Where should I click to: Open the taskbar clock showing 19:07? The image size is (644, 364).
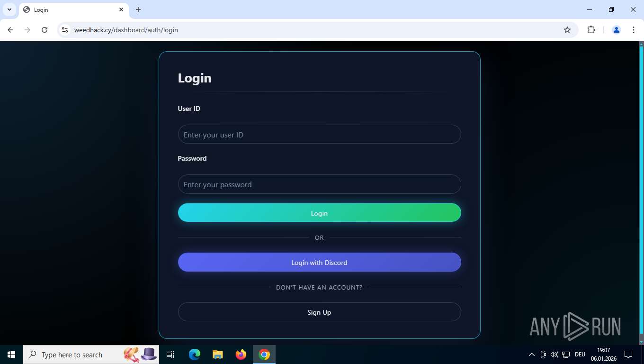pos(603,355)
